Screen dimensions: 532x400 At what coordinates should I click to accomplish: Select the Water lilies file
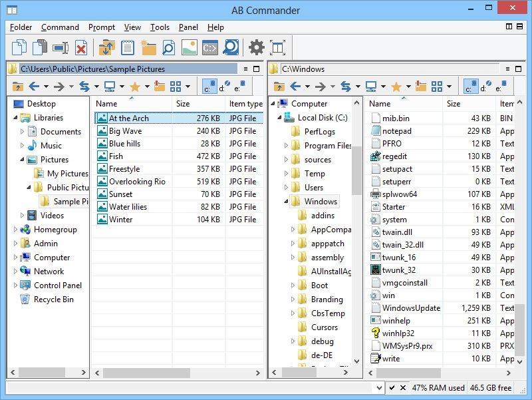pyautogui.click(x=128, y=207)
